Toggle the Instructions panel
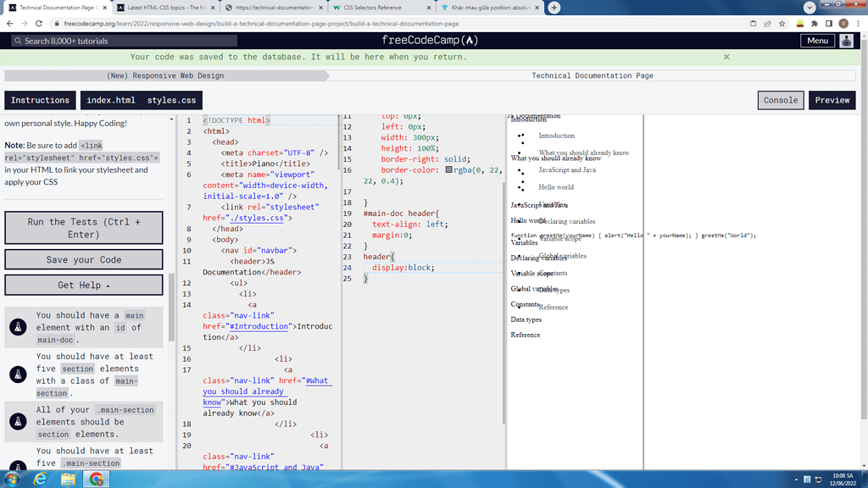This screenshot has width=868, height=488. pyautogui.click(x=40, y=100)
